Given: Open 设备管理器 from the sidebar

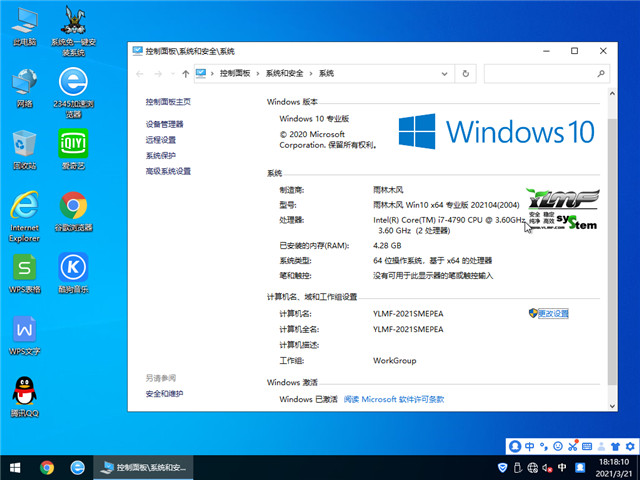Looking at the screenshot, I should pos(164,124).
